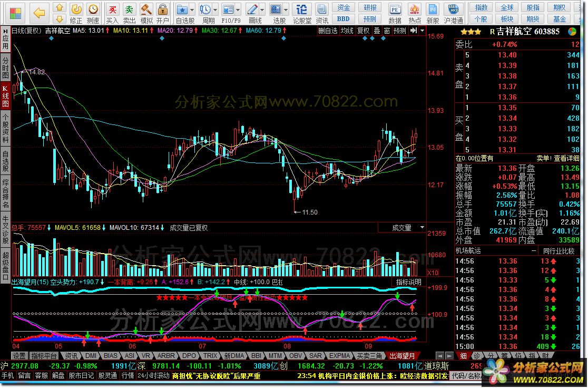Expand the 周期 dropdown arrow

(x=215, y=10)
